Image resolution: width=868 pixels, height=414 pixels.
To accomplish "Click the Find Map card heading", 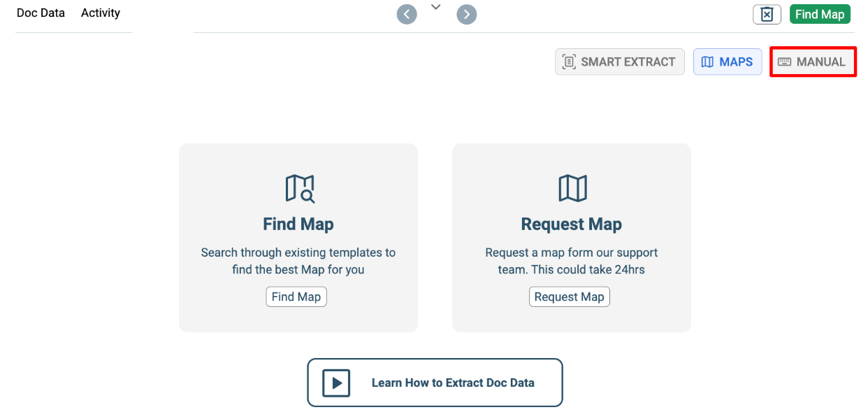I will [298, 224].
